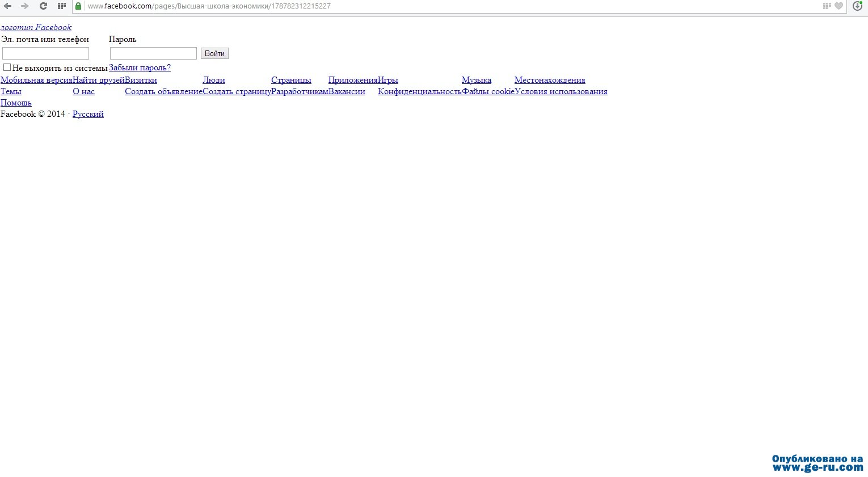Open the Приложения link
868x477 pixels.
[353, 80]
